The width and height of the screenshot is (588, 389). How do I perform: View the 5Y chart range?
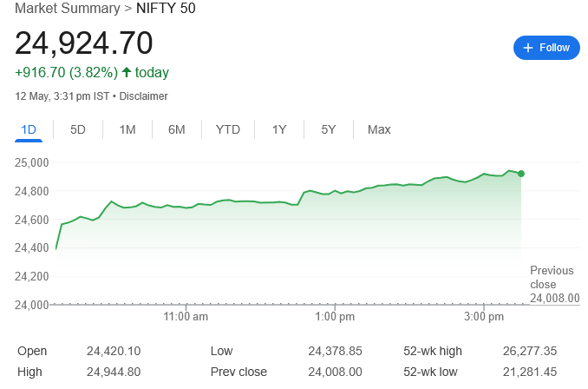(329, 129)
